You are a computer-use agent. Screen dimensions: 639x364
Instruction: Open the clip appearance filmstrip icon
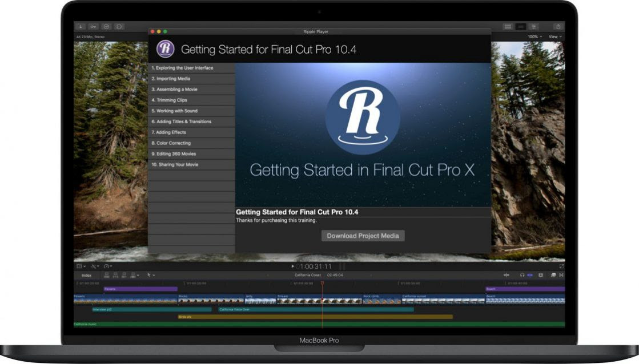pyautogui.click(x=541, y=275)
